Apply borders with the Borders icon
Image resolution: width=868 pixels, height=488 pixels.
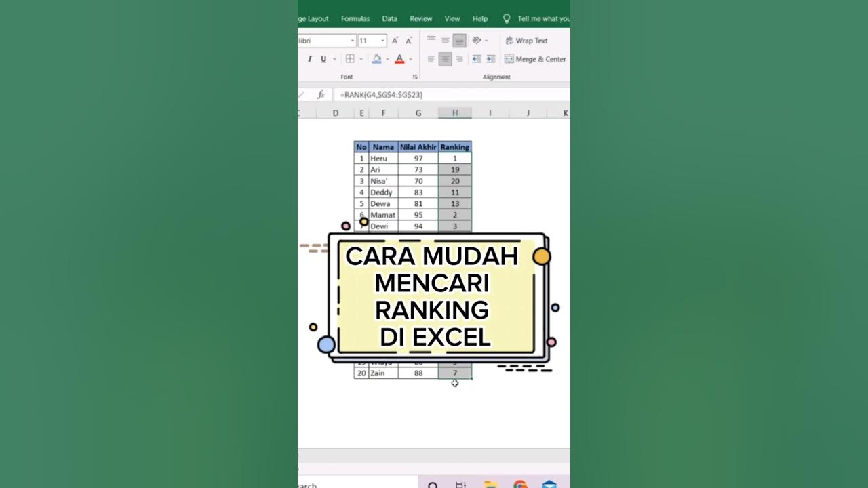click(350, 59)
